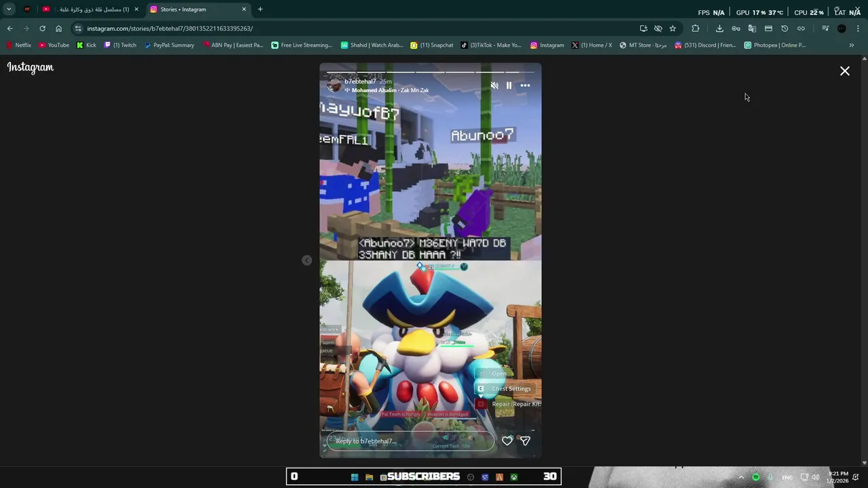Screen dimensions: 868x488
Task: Click the address bar URL
Action: pyautogui.click(x=170, y=28)
